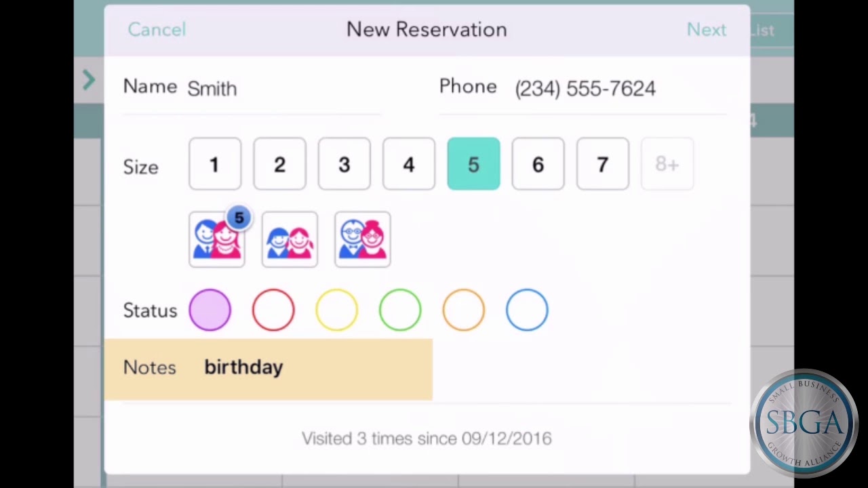Pick the yellow status circle
This screenshot has height=488, width=868.
pos(336,310)
